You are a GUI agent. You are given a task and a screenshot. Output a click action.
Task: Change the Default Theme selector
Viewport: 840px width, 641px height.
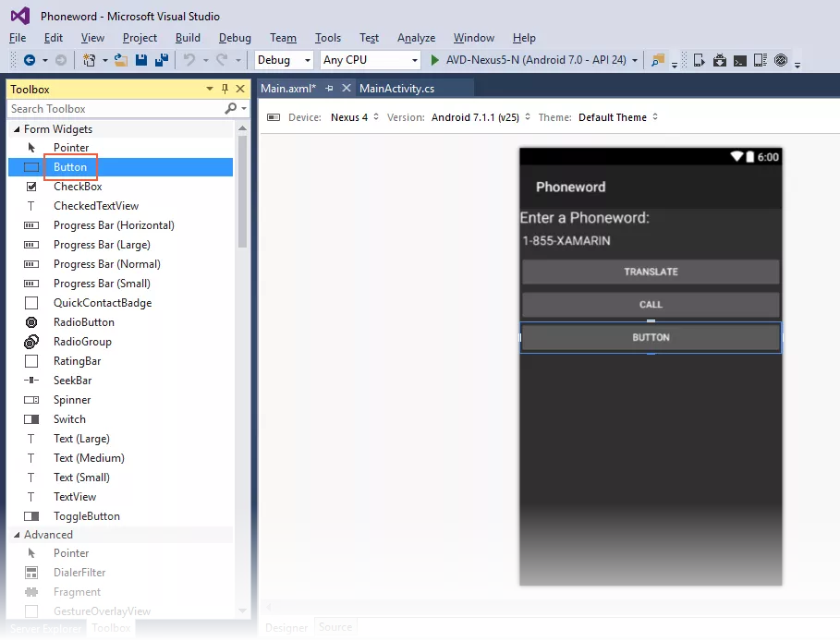coord(618,117)
